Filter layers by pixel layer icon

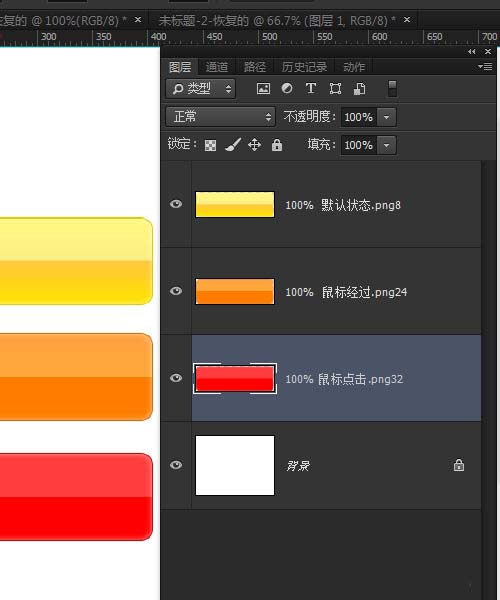point(263,89)
